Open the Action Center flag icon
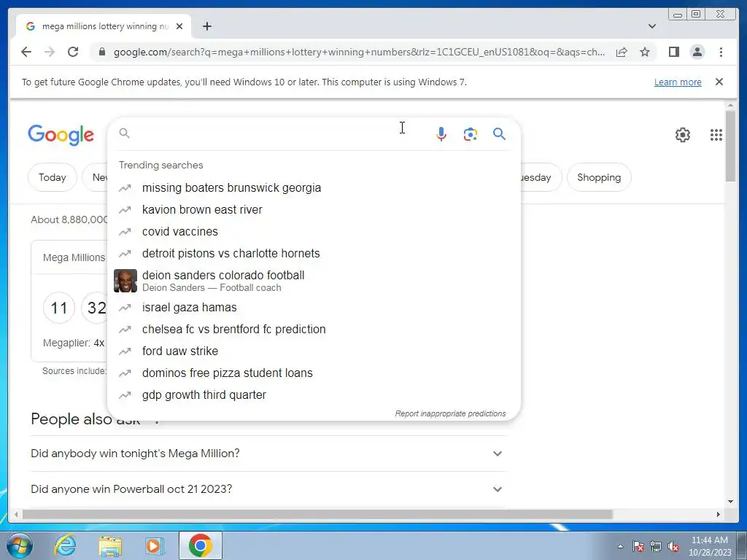The width and height of the screenshot is (747, 560). [638, 546]
